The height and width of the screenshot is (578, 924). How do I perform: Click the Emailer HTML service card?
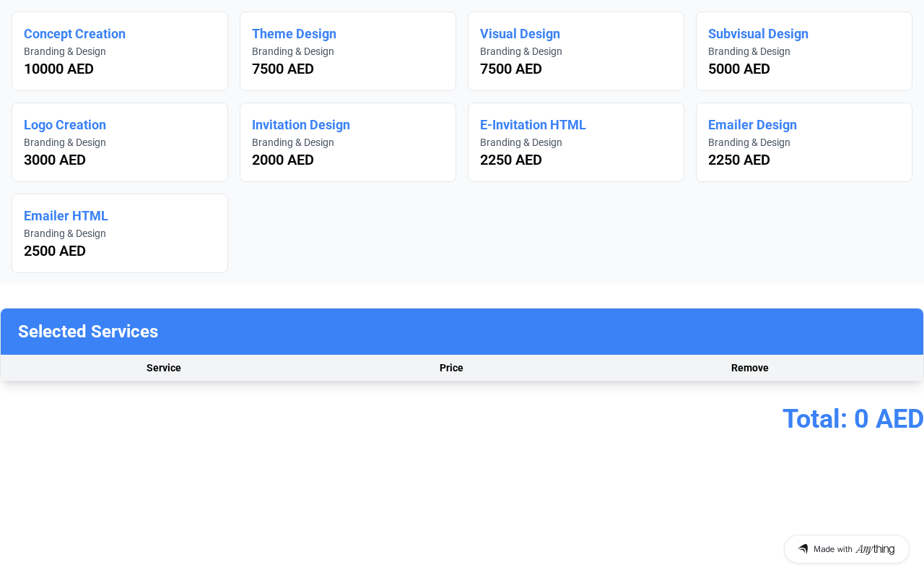tap(120, 233)
